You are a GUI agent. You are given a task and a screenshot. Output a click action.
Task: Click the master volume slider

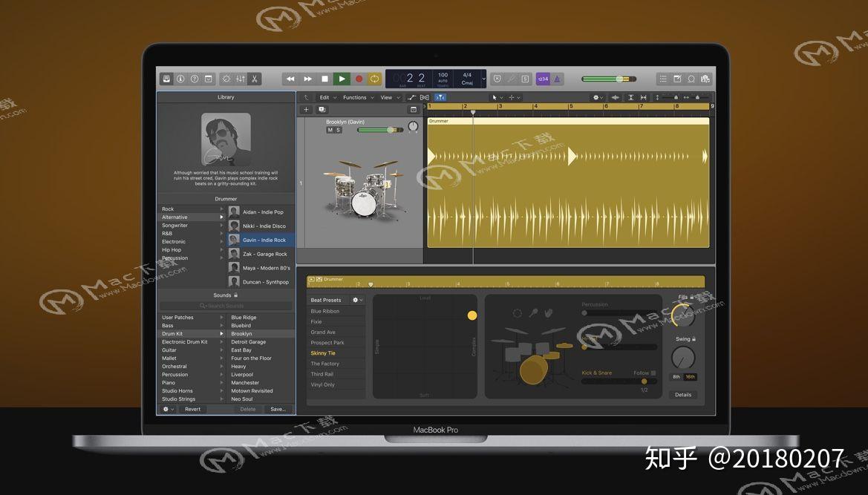(x=608, y=79)
